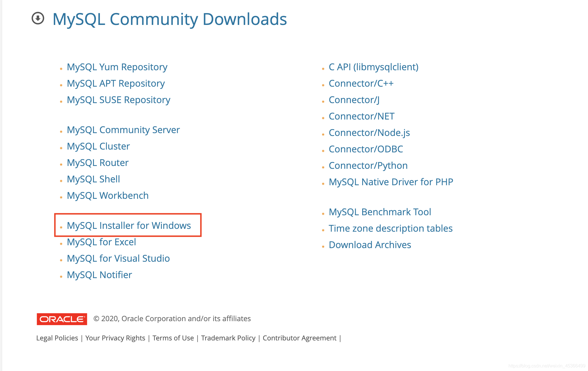Open Trademark Policy footer link

pos(228,338)
